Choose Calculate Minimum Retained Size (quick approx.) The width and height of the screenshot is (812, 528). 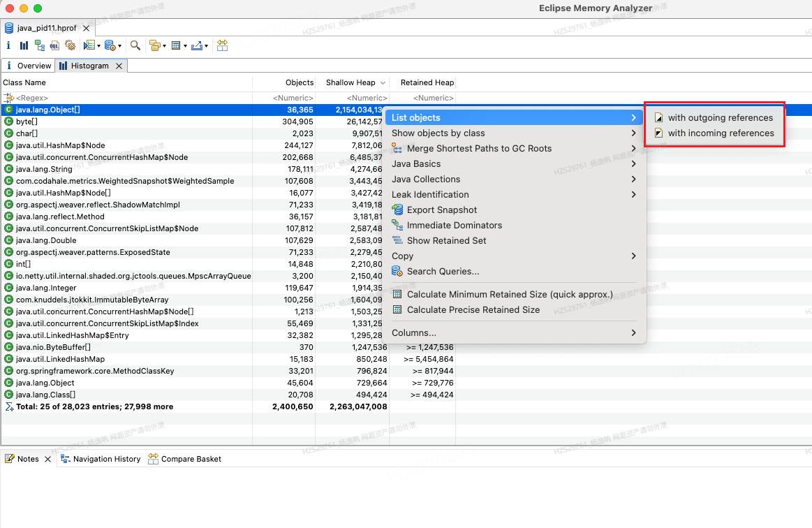tap(515, 294)
